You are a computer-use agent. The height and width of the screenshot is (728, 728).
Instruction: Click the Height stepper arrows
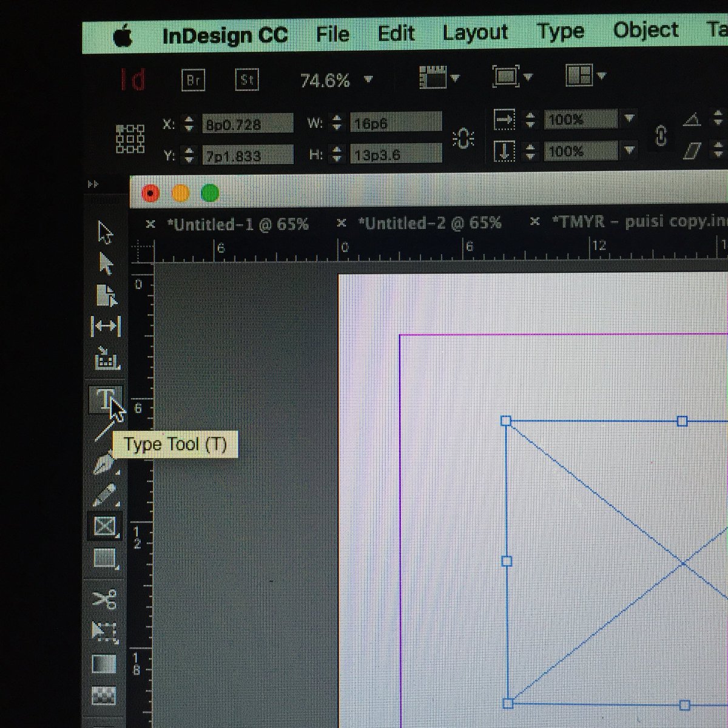click(337, 155)
